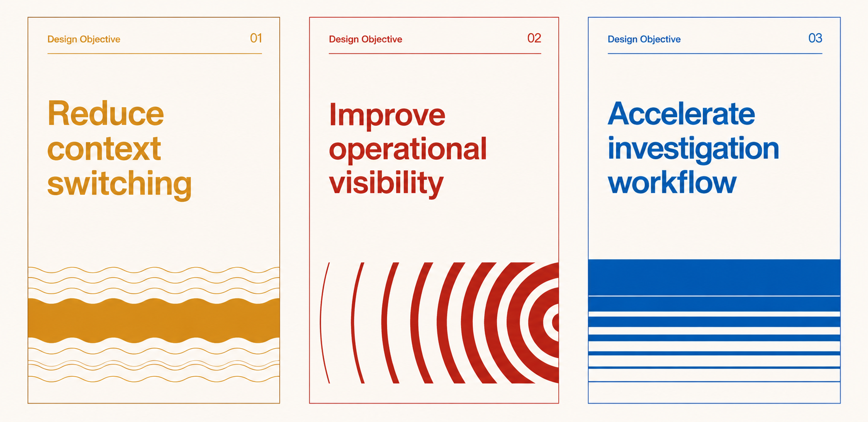This screenshot has width=868, height=422.
Task: Click the 'Design Objective' label on the red card
Action: pos(365,39)
